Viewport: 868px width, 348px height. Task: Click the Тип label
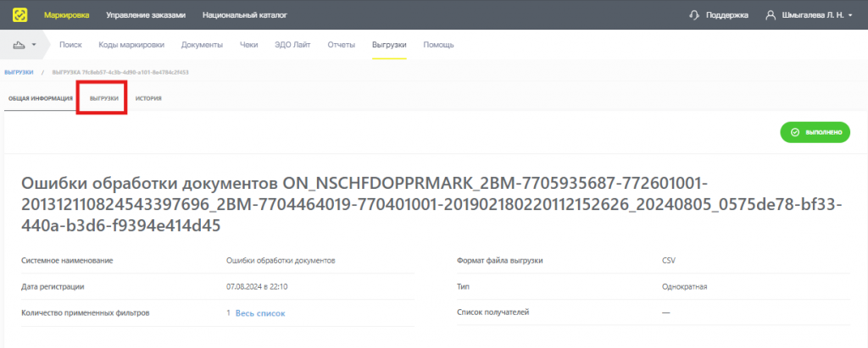[x=463, y=286]
